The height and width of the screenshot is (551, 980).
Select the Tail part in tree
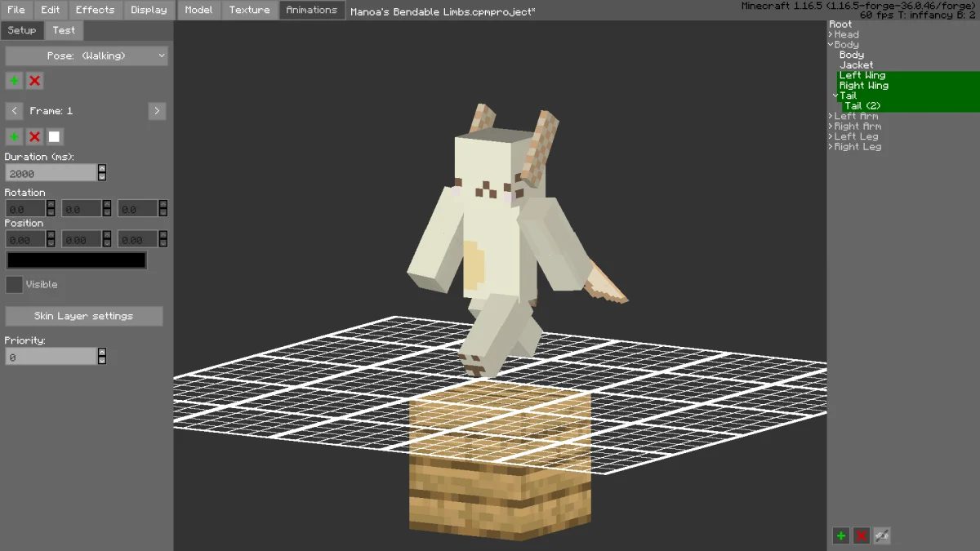point(848,96)
